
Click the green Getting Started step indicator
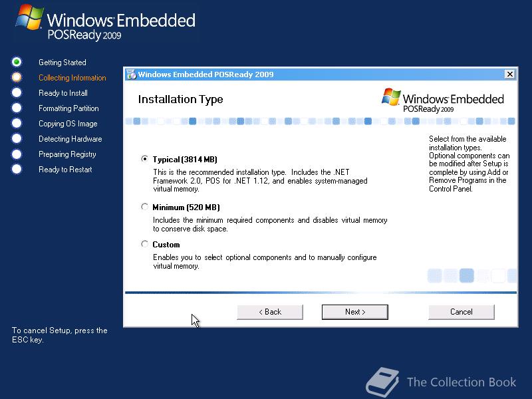point(16,62)
